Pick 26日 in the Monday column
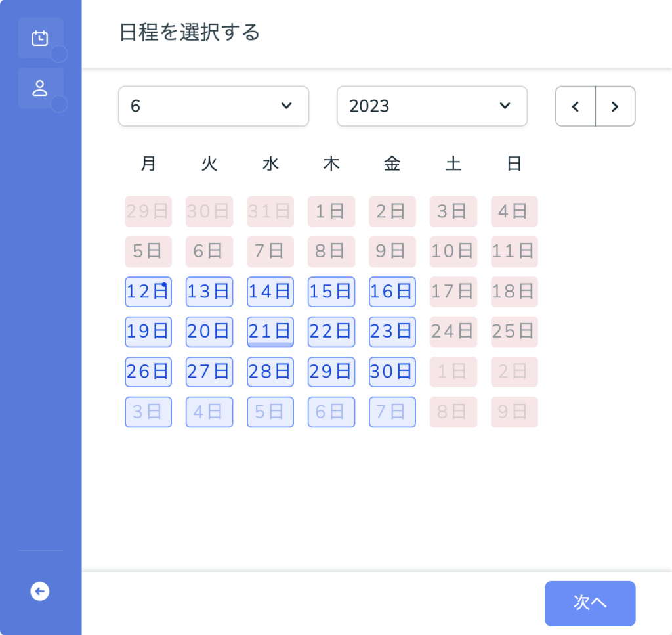The height and width of the screenshot is (635, 672). tap(148, 372)
